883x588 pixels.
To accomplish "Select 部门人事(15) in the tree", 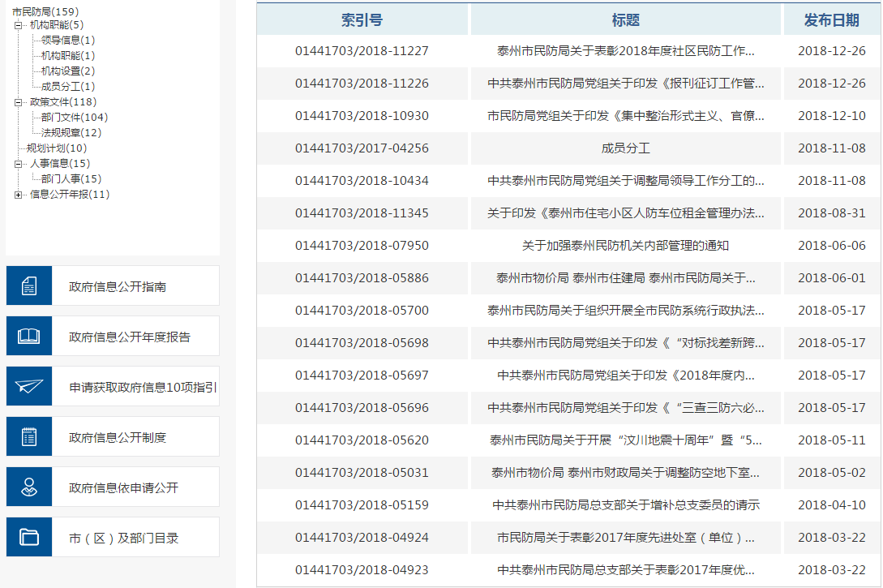I will (71, 178).
